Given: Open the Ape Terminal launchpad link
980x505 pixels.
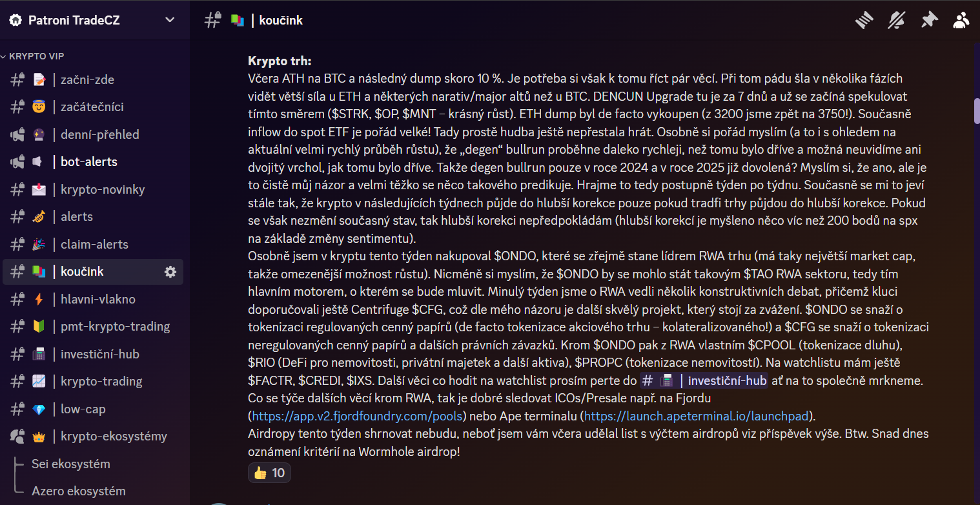Looking at the screenshot, I should [x=697, y=415].
